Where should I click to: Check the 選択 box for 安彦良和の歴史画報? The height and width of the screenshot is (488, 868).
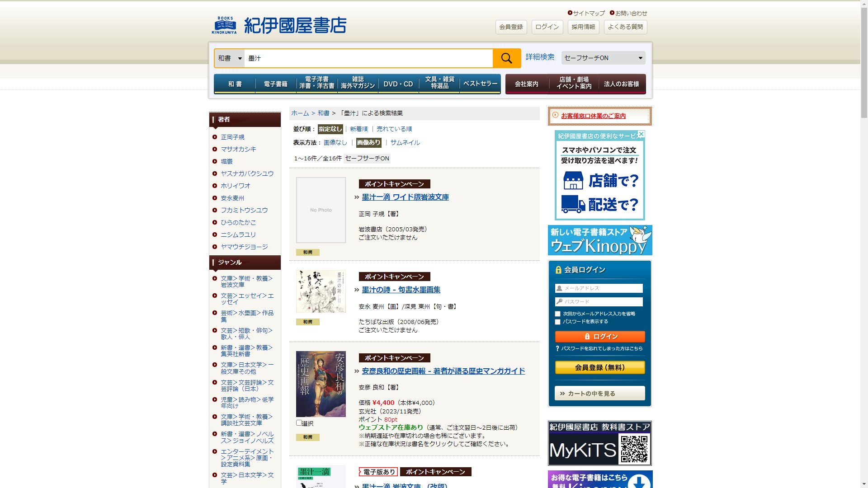[x=299, y=423]
